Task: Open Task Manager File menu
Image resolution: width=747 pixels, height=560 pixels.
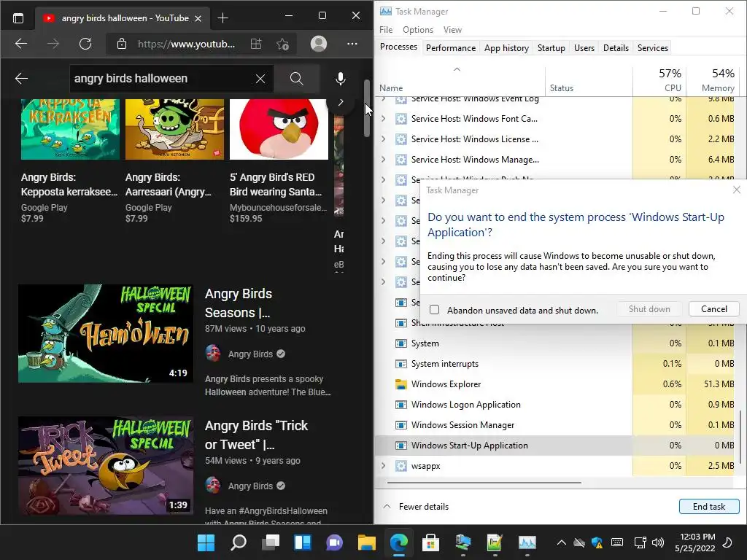Action: coord(386,30)
